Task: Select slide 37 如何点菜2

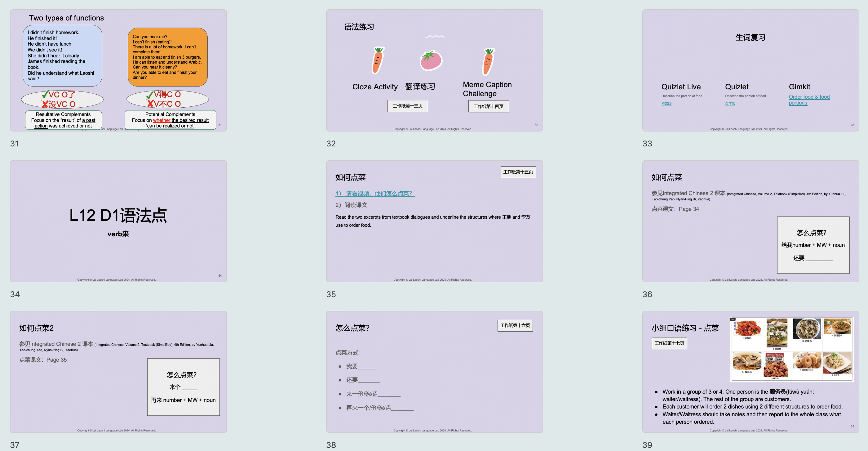Action: click(x=118, y=372)
